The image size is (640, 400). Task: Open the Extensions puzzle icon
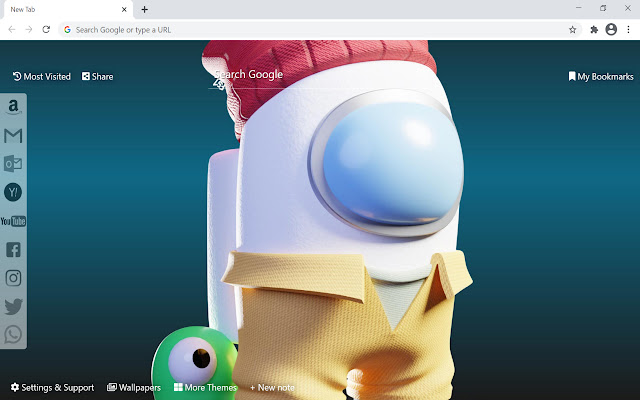[x=594, y=29]
